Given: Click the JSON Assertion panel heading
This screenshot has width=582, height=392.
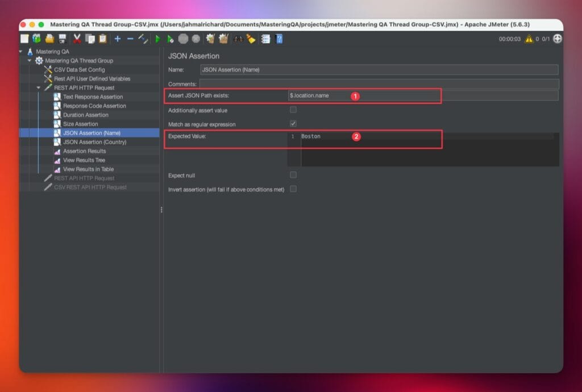Looking at the screenshot, I should (194, 56).
